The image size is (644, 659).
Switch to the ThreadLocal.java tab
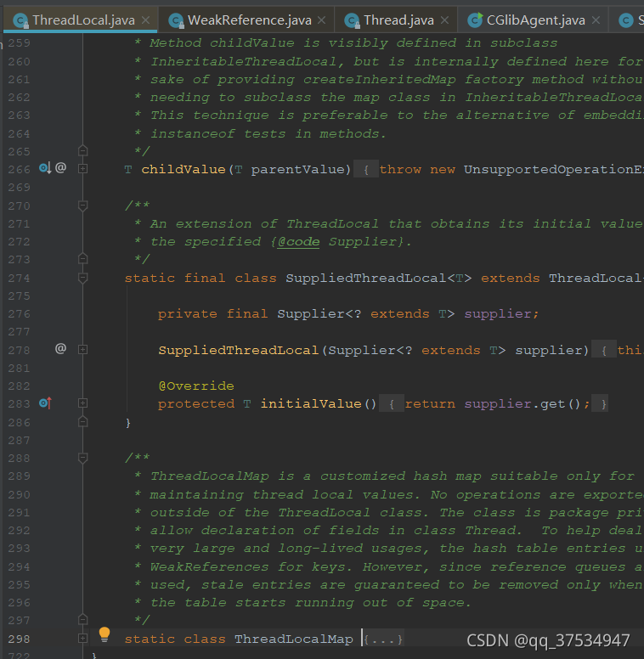(81, 20)
